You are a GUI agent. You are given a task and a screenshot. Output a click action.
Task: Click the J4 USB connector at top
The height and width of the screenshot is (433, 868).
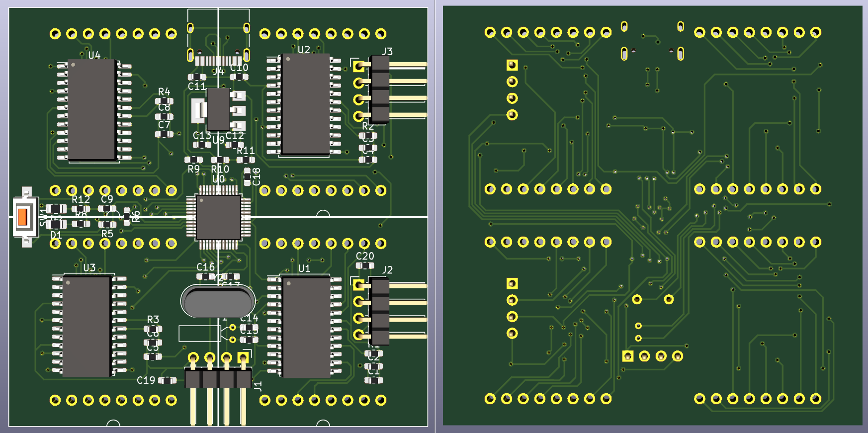(218, 45)
